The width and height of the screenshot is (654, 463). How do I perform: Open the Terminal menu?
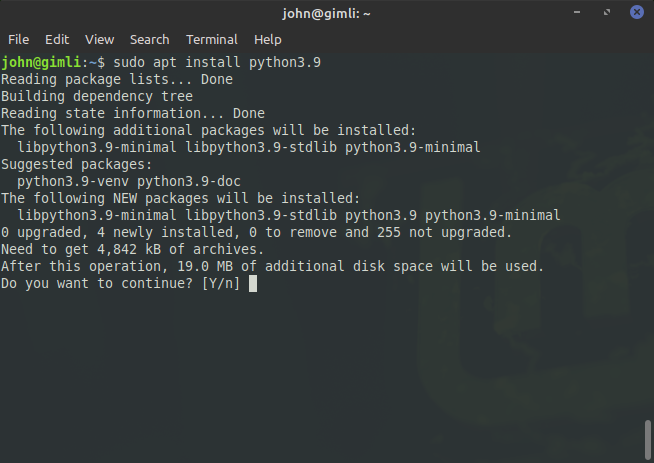[211, 40]
